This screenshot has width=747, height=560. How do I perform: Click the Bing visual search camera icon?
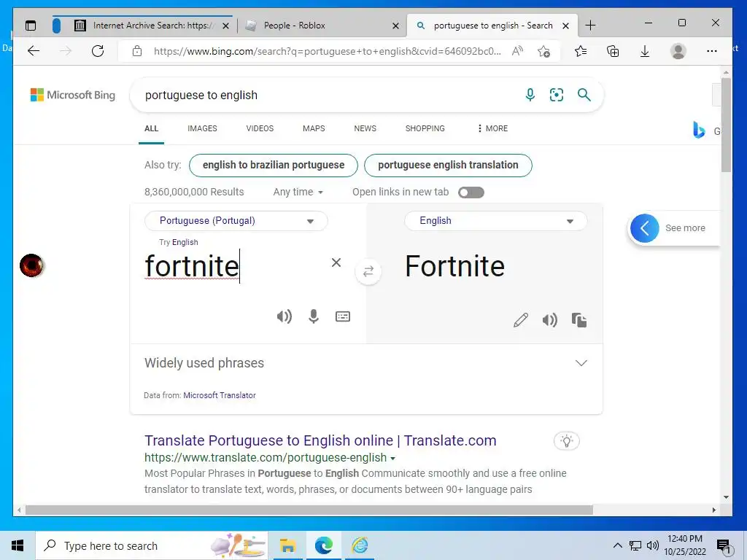(x=557, y=95)
